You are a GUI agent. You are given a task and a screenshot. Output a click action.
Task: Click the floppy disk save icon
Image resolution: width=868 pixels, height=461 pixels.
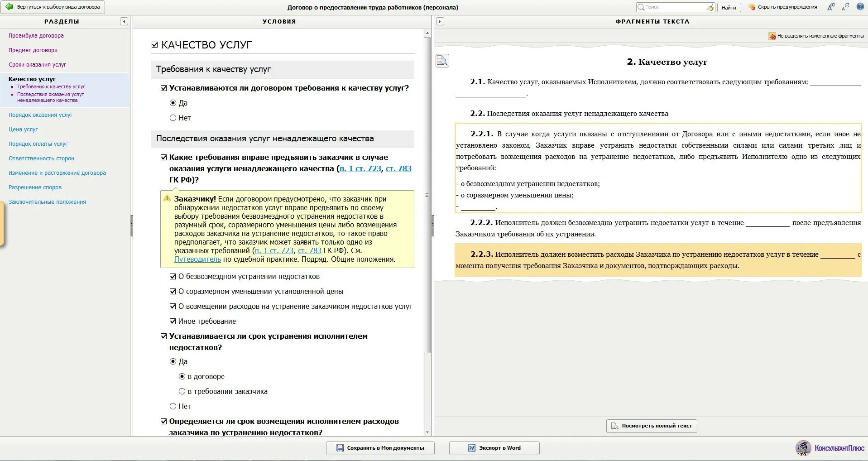click(340, 448)
